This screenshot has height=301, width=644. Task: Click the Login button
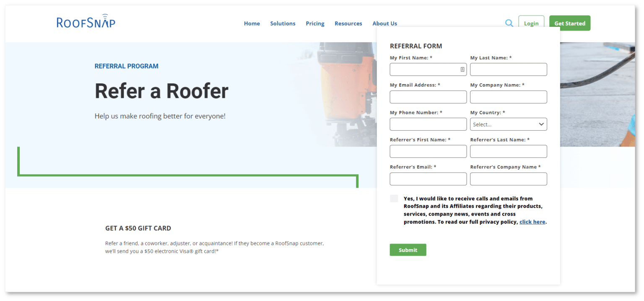tap(531, 23)
